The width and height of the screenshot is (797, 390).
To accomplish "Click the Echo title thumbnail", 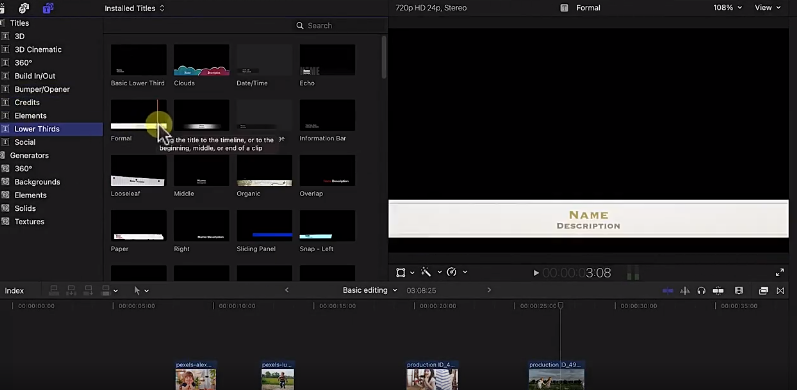I will click(x=327, y=60).
